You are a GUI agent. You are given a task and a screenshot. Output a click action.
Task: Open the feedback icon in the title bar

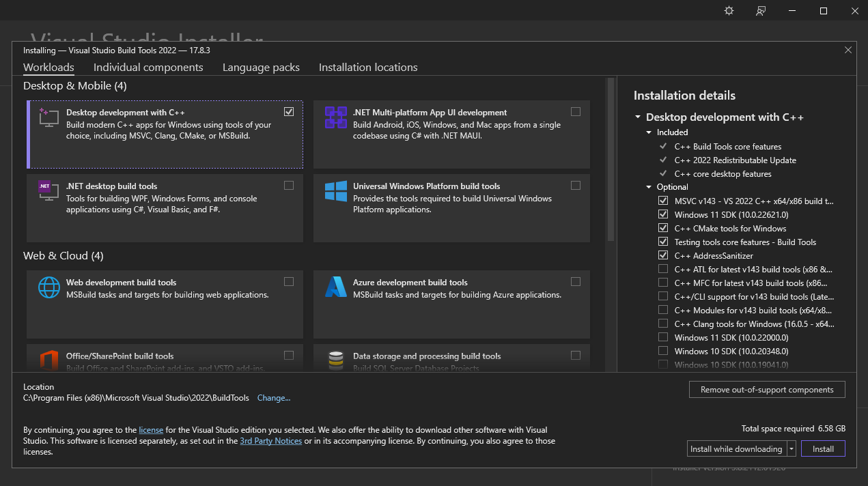click(761, 11)
